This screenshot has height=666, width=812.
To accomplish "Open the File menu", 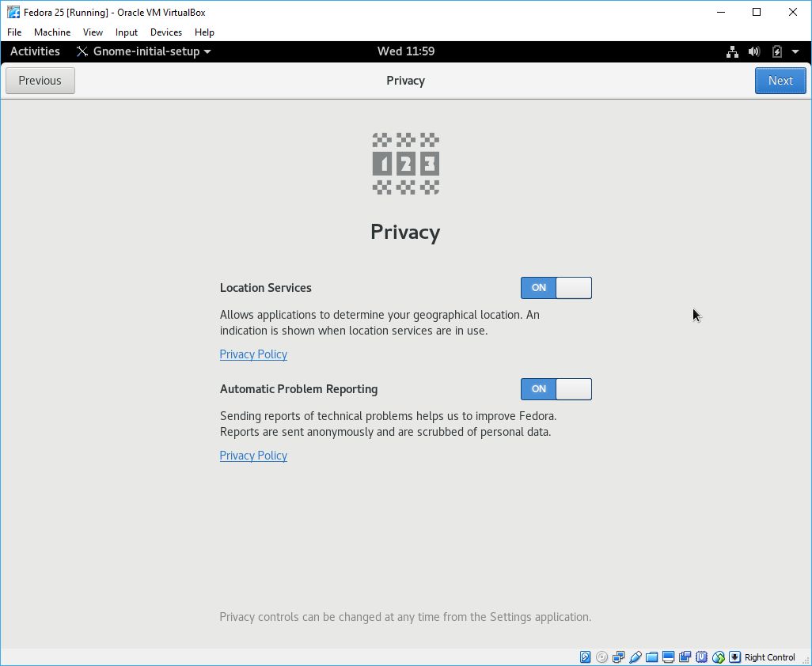I will (14, 32).
